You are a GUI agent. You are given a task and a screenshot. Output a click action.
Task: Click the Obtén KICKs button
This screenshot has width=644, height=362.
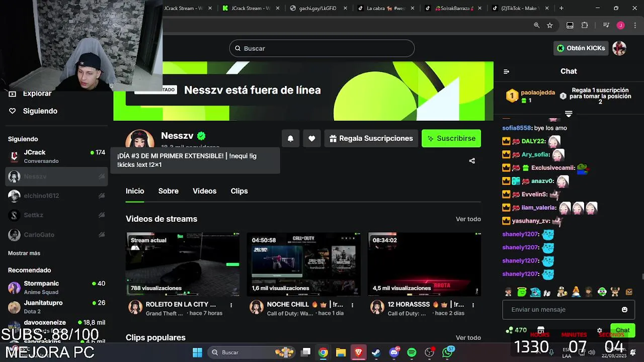pyautogui.click(x=581, y=48)
